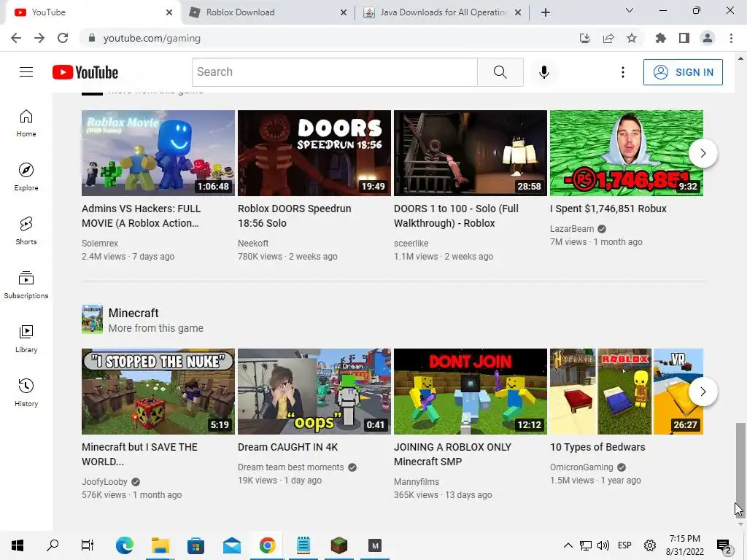Reload the page
747x560 pixels.
(x=63, y=38)
